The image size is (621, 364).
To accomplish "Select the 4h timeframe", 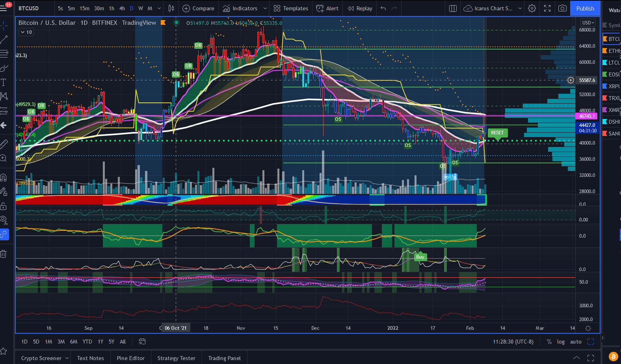I will 122,8.
